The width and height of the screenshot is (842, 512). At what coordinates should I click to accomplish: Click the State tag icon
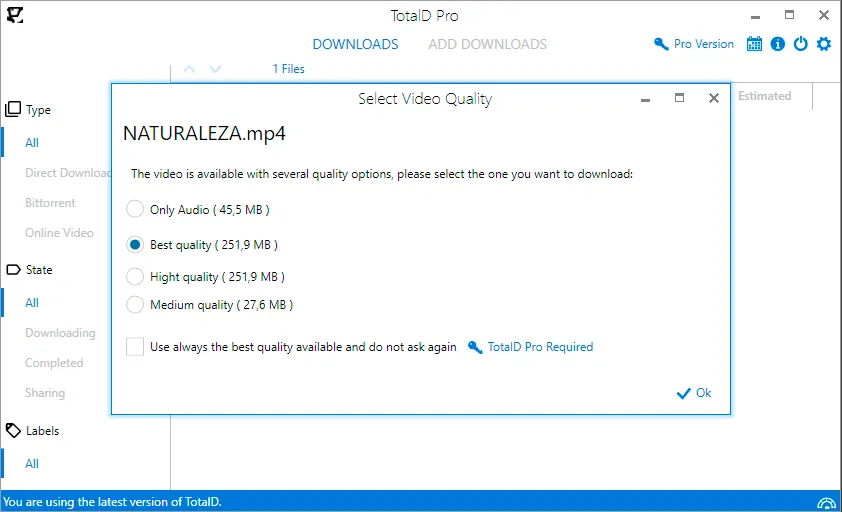13,269
